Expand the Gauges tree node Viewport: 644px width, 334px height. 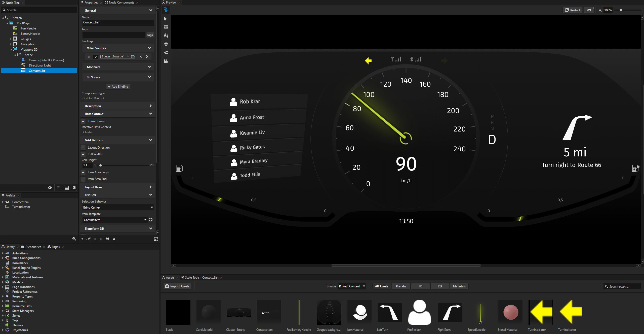tap(11, 39)
